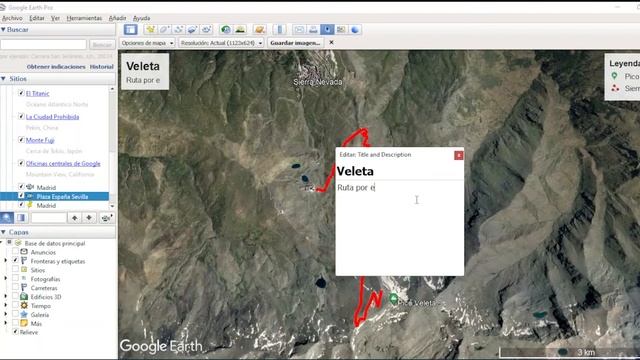This screenshot has width=640, height=360.
Task: Move selected place up with arrow button
Action: click(x=74, y=218)
